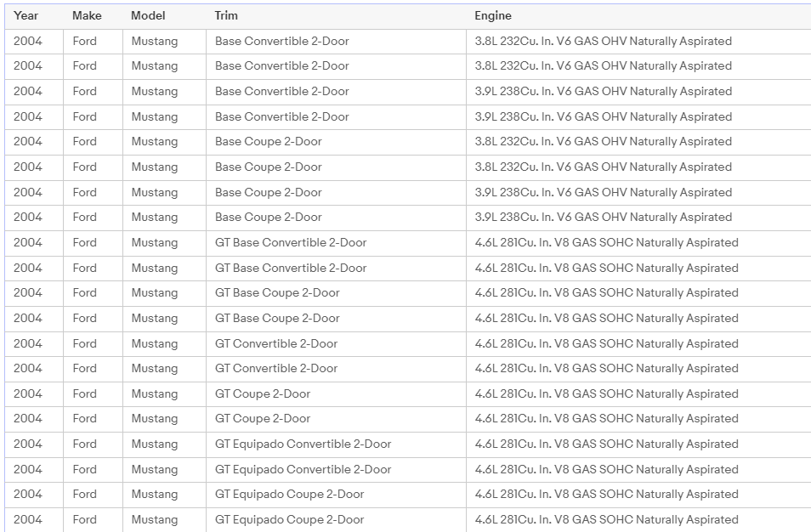811x532 pixels.
Task: Click the Year column header
Action: click(26, 15)
